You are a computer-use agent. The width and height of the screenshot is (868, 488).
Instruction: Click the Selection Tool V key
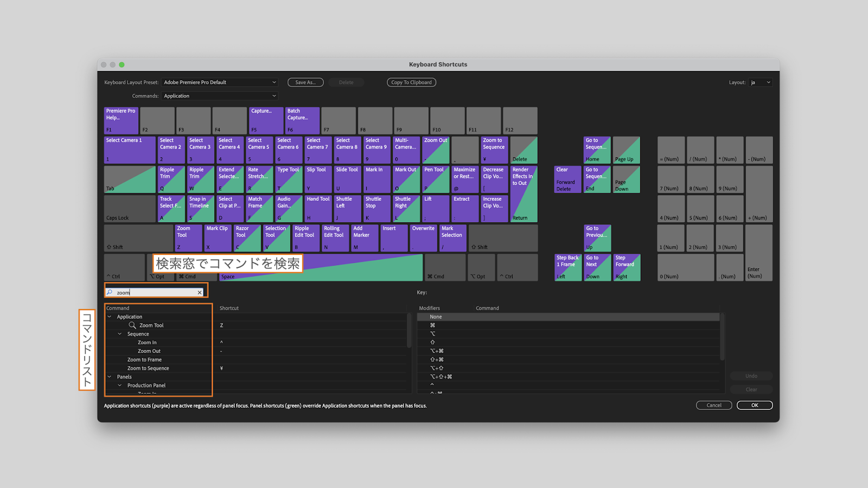[277, 238]
